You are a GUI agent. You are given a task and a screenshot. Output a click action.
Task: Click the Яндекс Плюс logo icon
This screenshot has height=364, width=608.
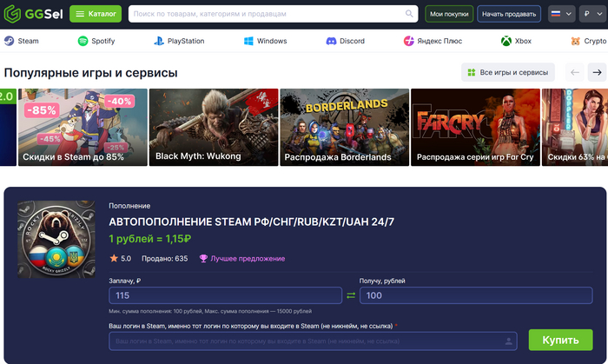[x=409, y=41]
